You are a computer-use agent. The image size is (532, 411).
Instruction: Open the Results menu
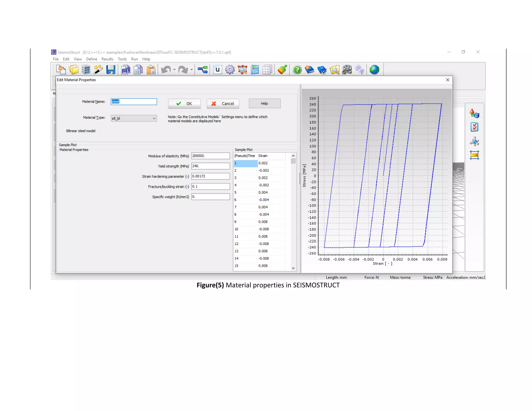[107, 59]
